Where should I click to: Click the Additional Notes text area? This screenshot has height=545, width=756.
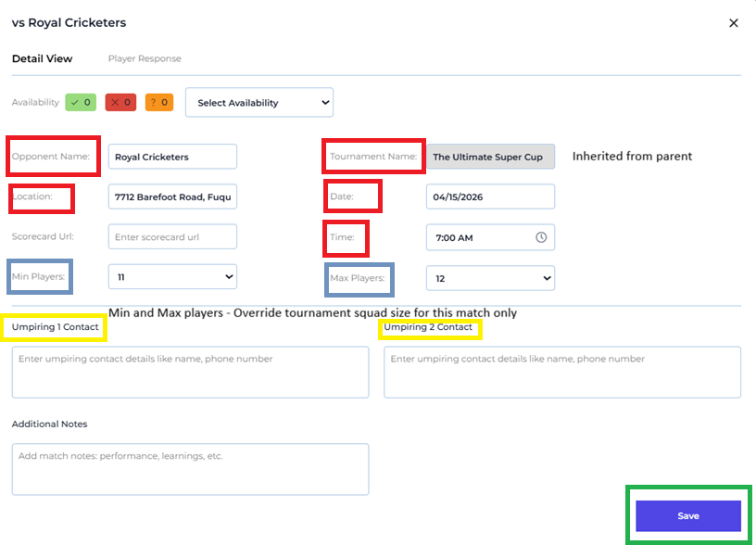(x=191, y=469)
